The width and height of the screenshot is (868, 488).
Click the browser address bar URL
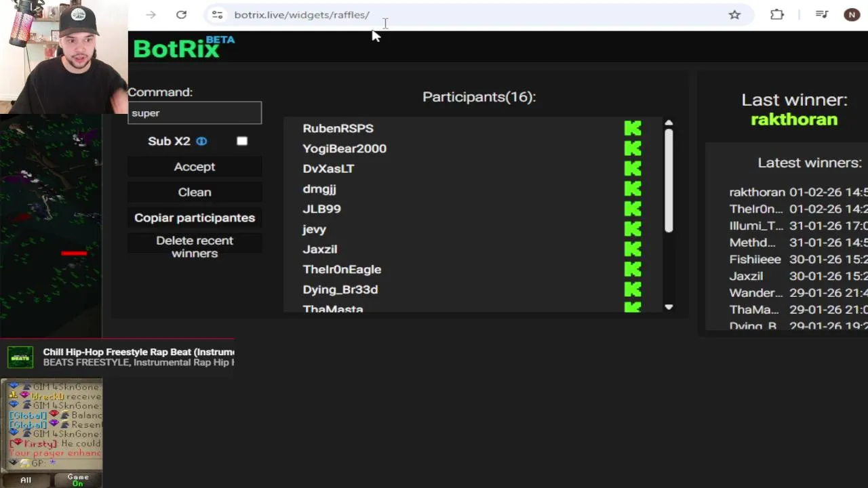tap(302, 15)
